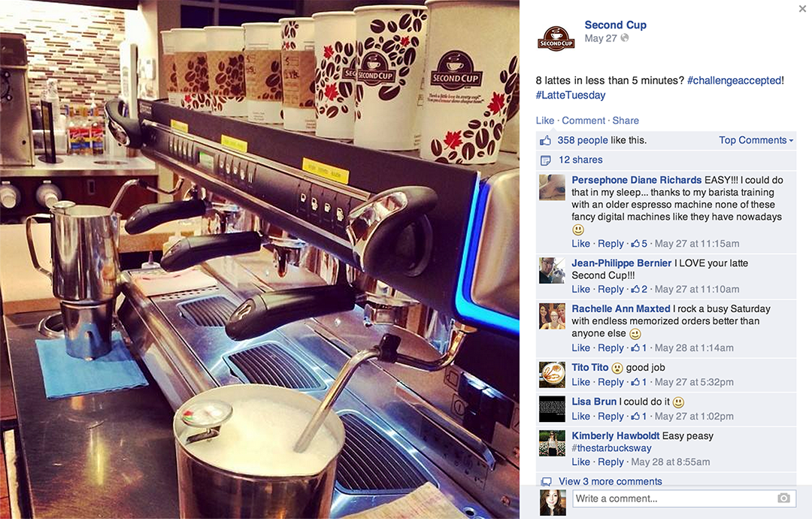
Task: Click the like count on Persephone's comment
Action: pyautogui.click(x=639, y=244)
